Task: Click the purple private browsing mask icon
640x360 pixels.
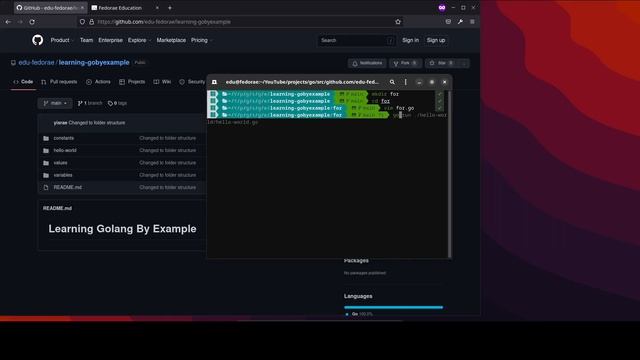Action: pos(442,8)
